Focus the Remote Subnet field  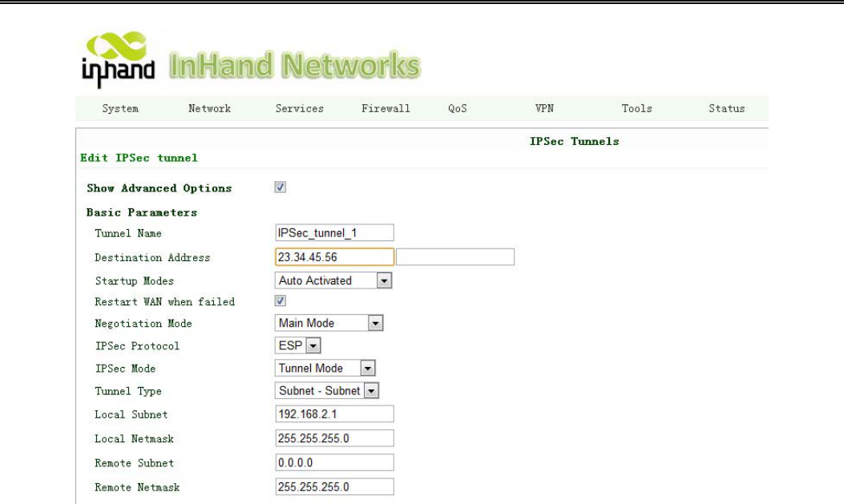[x=334, y=462]
